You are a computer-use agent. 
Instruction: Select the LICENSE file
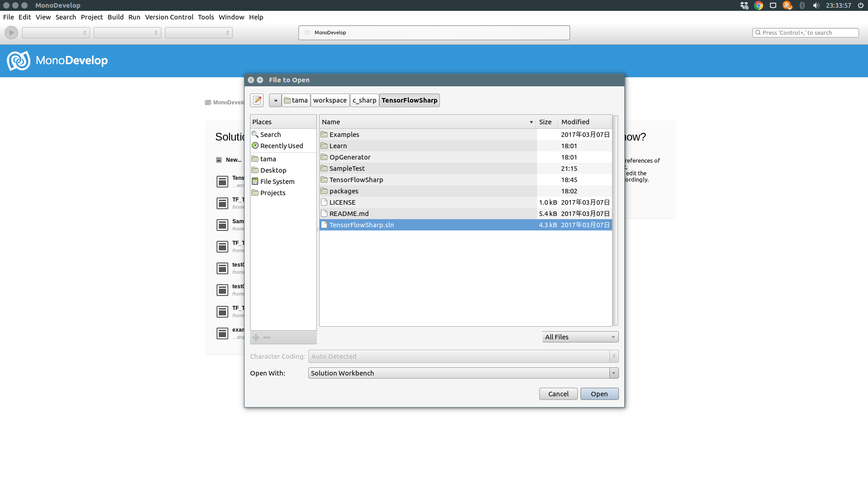[x=466, y=202]
